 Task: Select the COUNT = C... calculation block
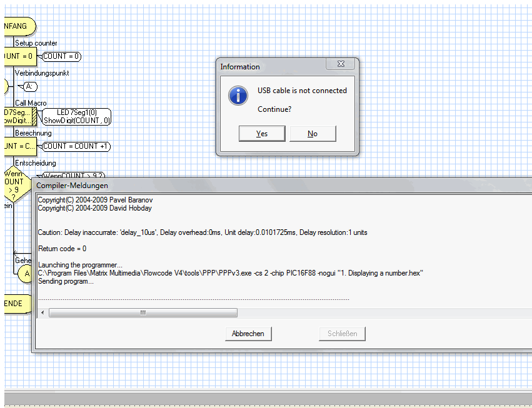click(21, 146)
